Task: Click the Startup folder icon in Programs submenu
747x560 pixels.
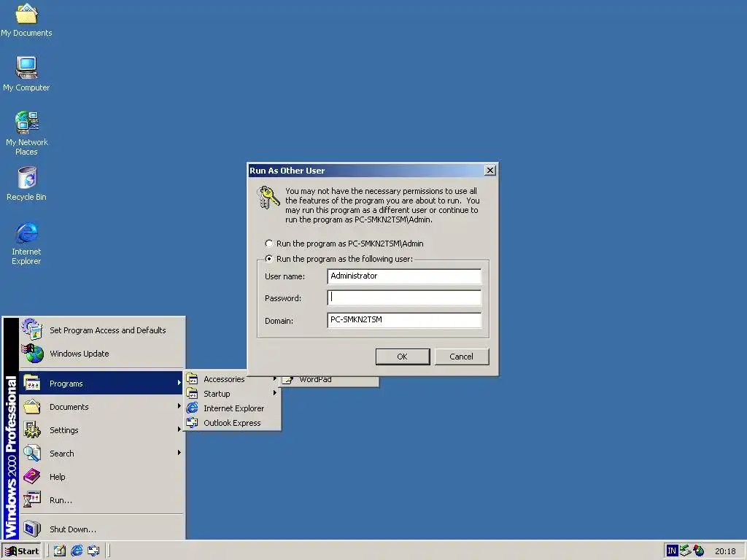Action: click(x=192, y=394)
